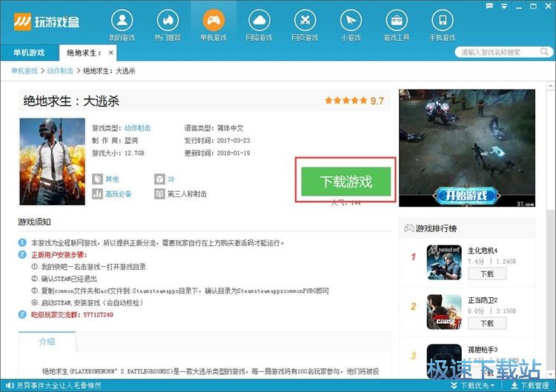Click 动作射击 breadcrumb link
The width and height of the screenshot is (556, 392).
pos(62,71)
